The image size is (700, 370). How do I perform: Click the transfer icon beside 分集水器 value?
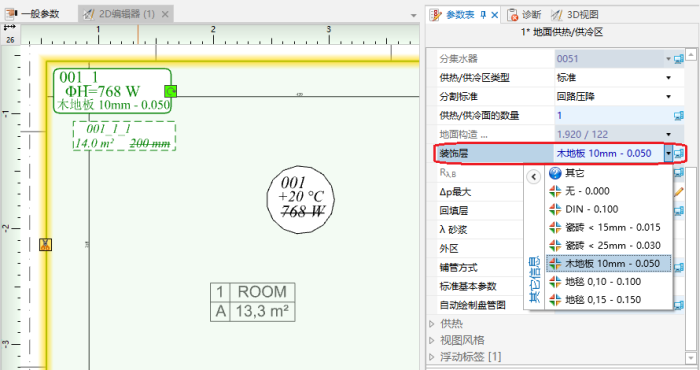(679, 59)
